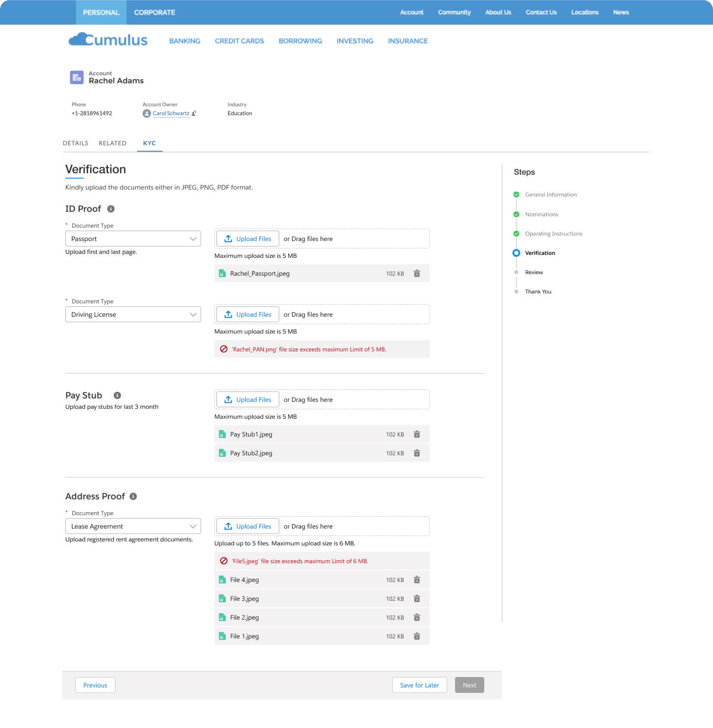713x728 pixels.
Task: Click Upload Files for Lease Agreement
Action: pos(248,526)
